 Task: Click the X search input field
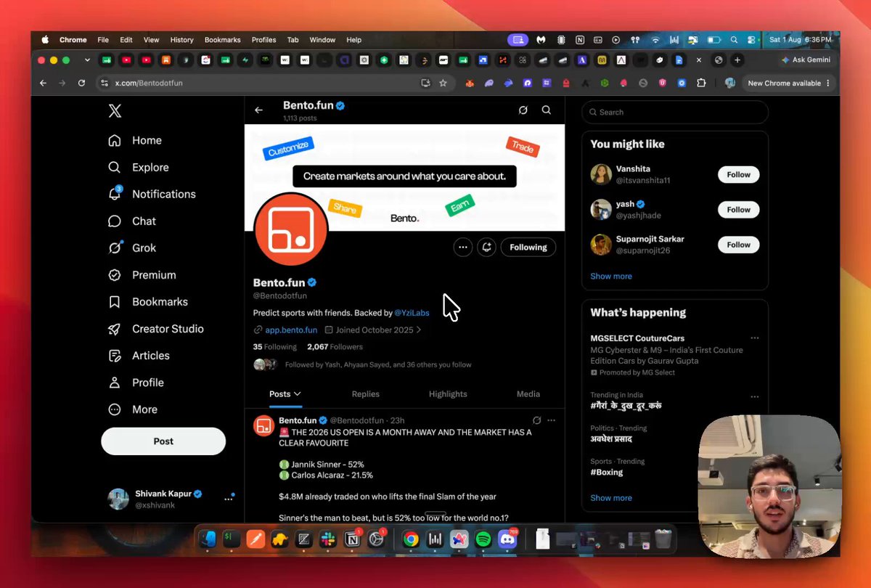[x=675, y=113]
